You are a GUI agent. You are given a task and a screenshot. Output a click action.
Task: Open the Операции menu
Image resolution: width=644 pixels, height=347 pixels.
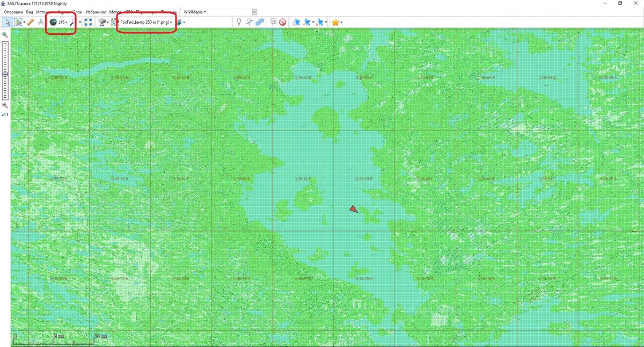pos(13,12)
